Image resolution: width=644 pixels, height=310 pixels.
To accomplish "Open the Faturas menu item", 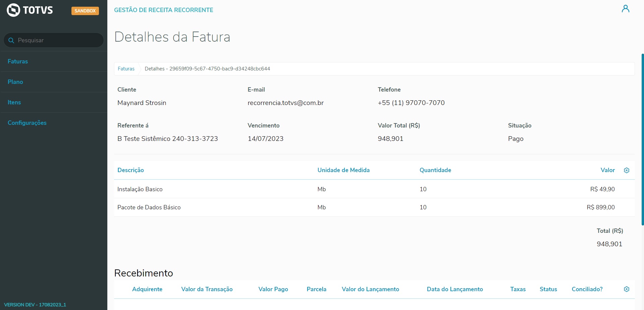I will click(18, 61).
